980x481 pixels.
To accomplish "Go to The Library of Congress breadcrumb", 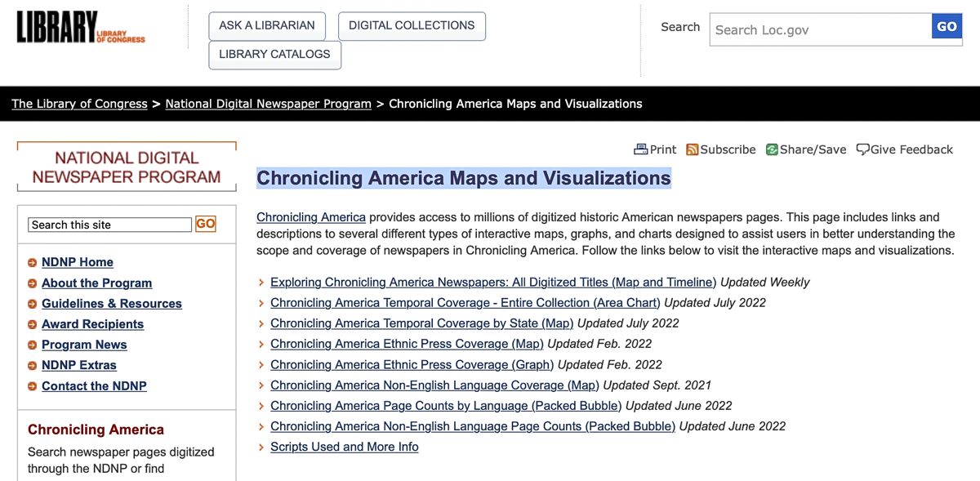I will [79, 104].
